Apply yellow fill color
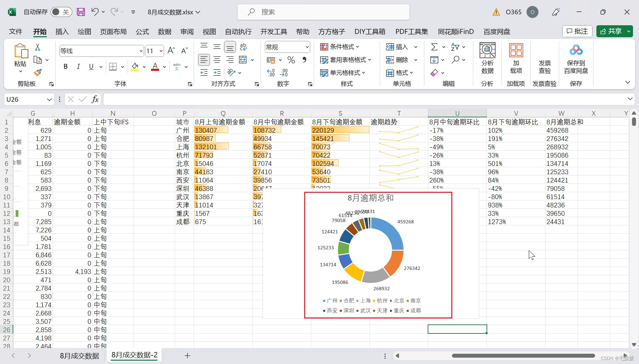Screen dimensions: 639x364 point(135,66)
